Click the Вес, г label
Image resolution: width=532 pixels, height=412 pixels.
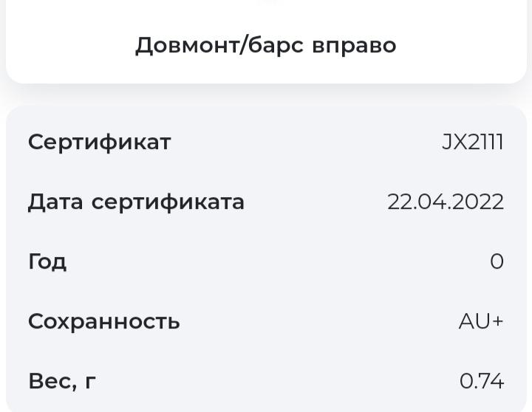click(62, 381)
